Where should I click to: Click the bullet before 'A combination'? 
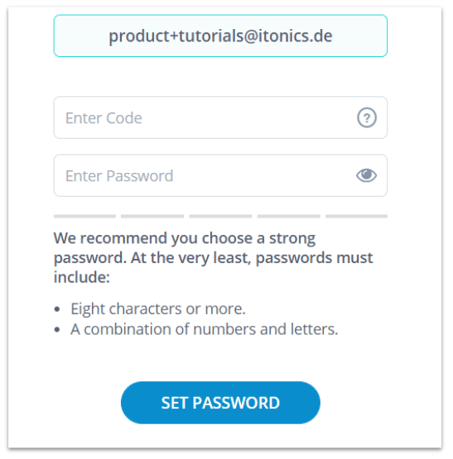(x=57, y=330)
